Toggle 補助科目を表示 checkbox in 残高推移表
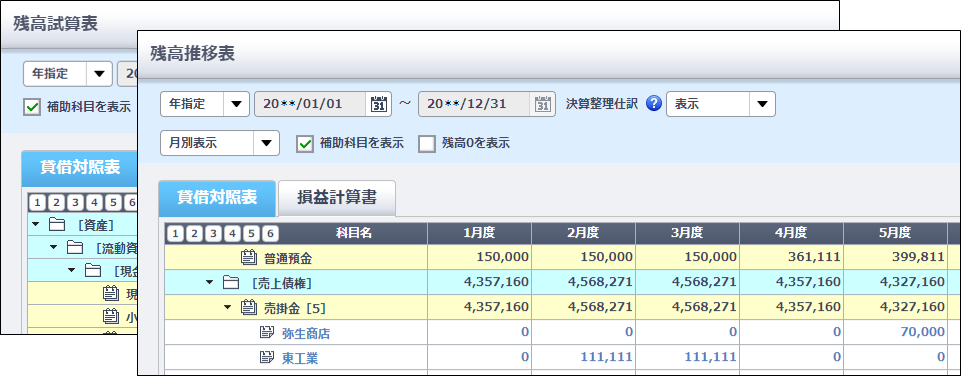 pyautogui.click(x=305, y=144)
